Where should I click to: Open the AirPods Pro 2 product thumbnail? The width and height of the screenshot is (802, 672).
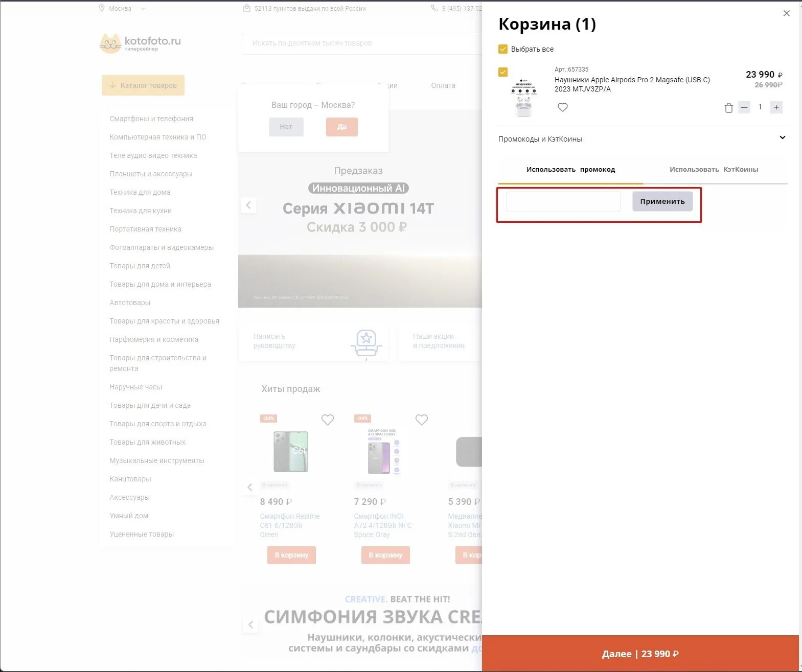(523, 98)
